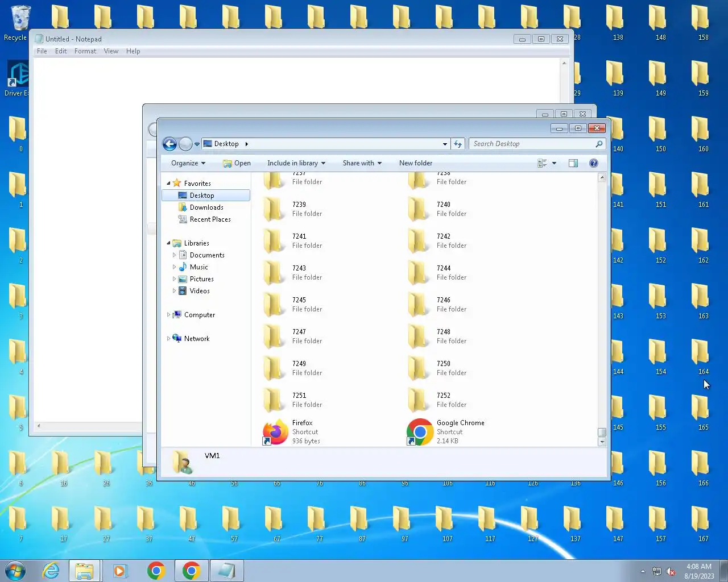This screenshot has width=728, height=582.
Task: Select desktop folder icon labeled 158
Action: [700, 17]
